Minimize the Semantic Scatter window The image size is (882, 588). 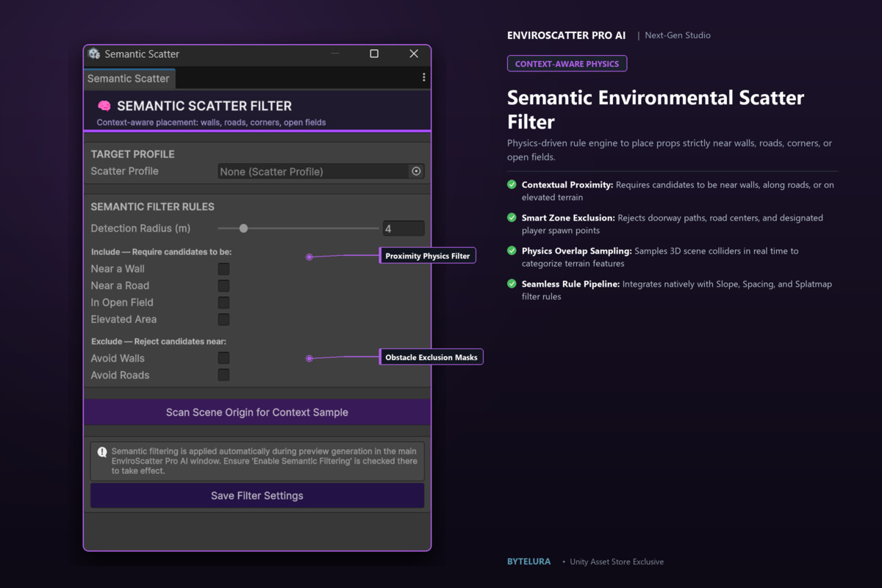[334, 54]
